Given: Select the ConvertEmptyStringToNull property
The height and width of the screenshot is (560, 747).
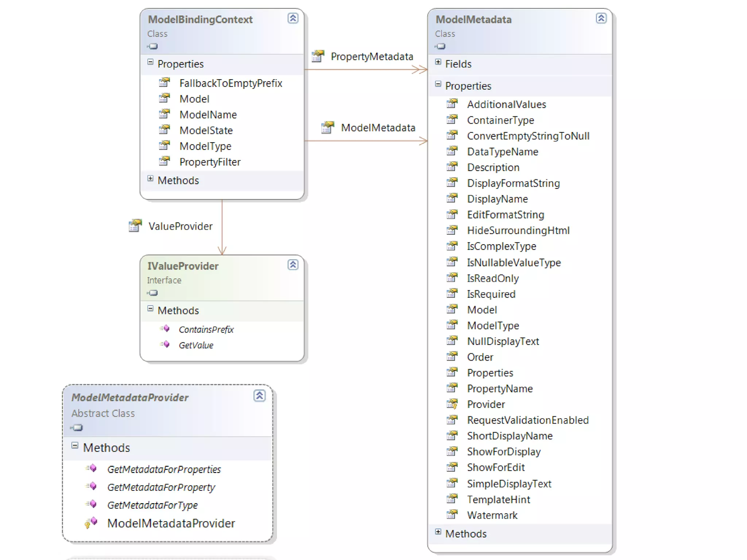Looking at the screenshot, I should [x=528, y=136].
